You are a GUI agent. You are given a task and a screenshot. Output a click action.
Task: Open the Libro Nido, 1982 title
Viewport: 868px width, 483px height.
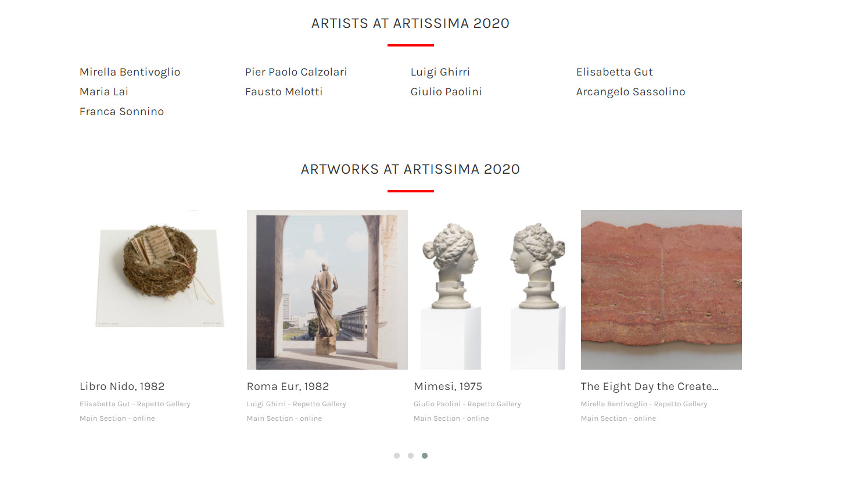click(122, 387)
